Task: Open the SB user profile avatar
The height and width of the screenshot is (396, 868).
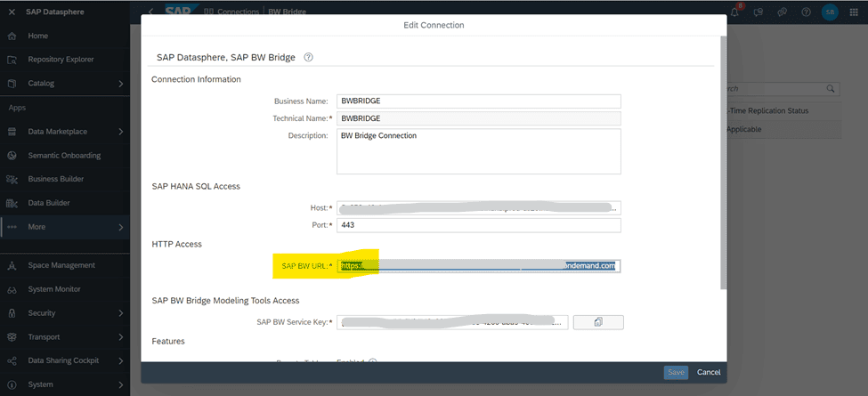Action: [830, 12]
